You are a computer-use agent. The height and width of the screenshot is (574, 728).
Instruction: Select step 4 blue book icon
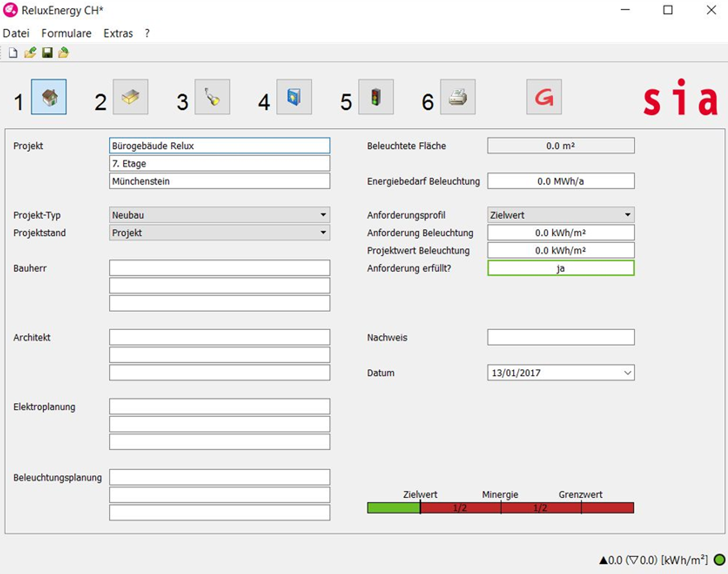tap(294, 97)
